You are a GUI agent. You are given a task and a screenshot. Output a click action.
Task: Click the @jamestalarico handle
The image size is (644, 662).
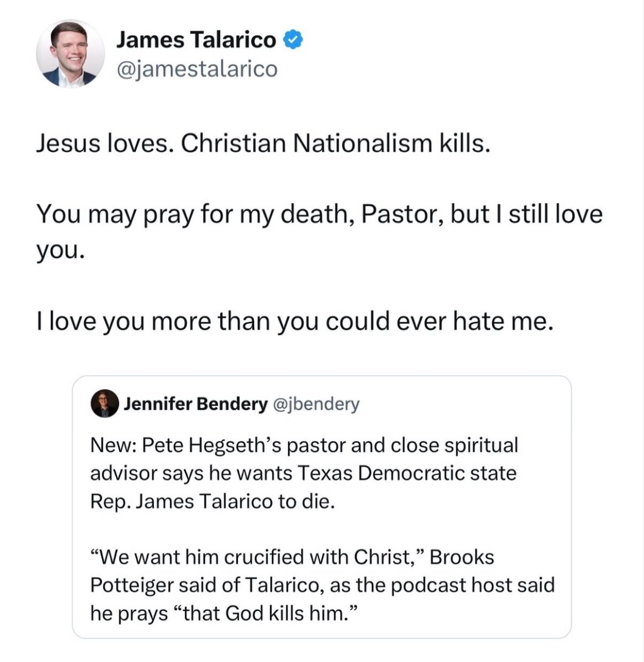coord(197,69)
